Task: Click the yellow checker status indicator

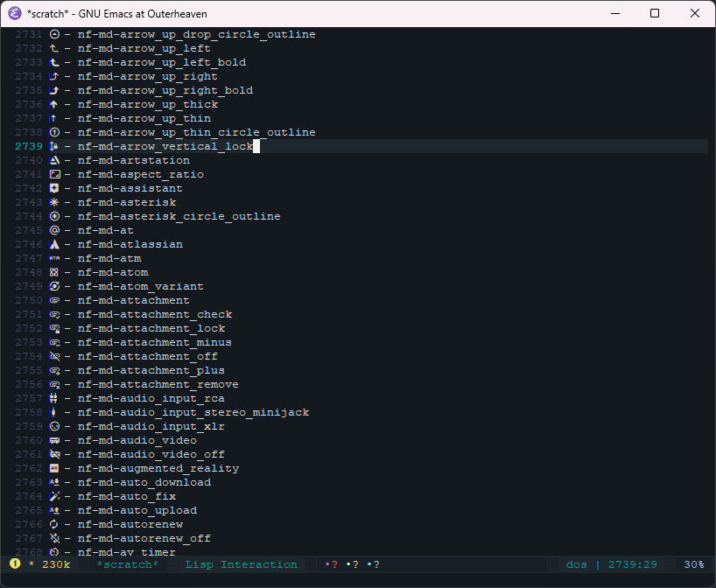Action: point(353,564)
